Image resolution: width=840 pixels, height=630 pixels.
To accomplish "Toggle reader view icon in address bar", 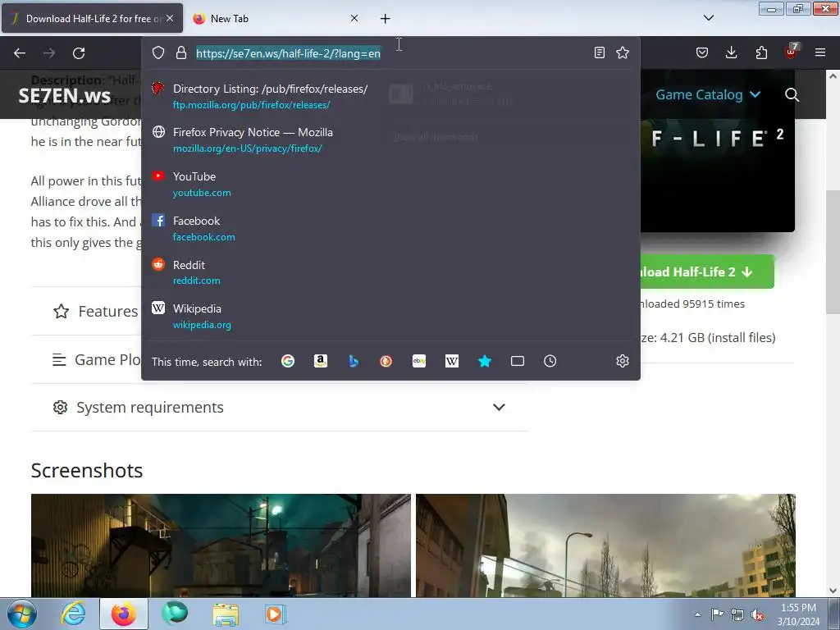I will 600,52.
